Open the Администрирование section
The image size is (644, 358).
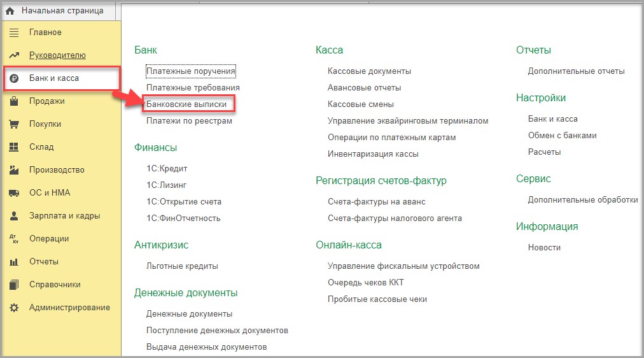point(69,308)
